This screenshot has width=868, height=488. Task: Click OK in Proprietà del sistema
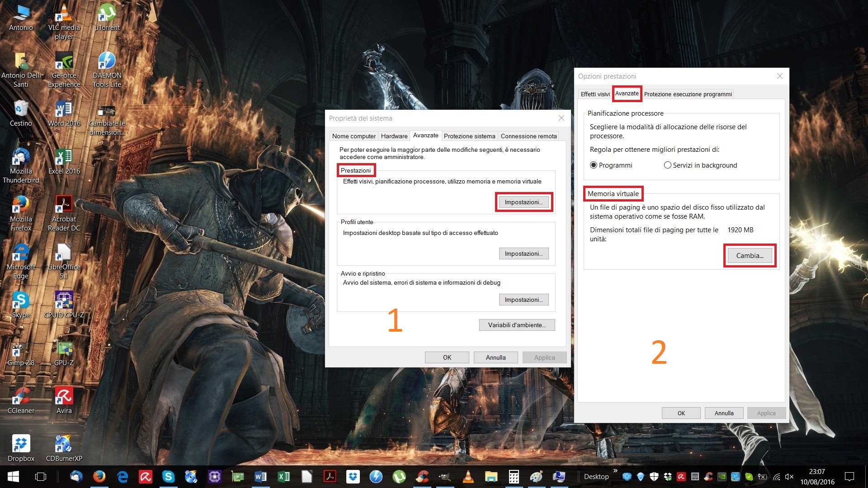(x=447, y=357)
